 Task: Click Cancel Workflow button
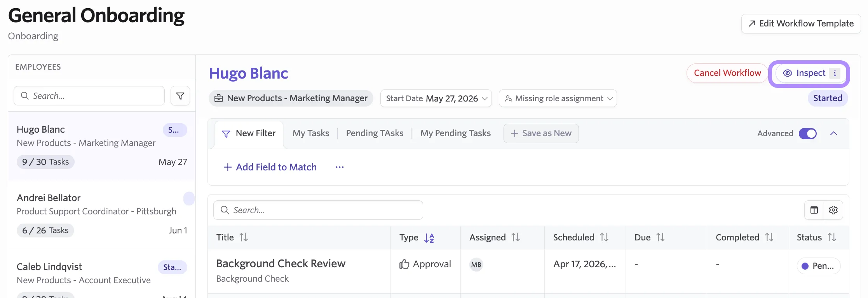[x=727, y=73]
